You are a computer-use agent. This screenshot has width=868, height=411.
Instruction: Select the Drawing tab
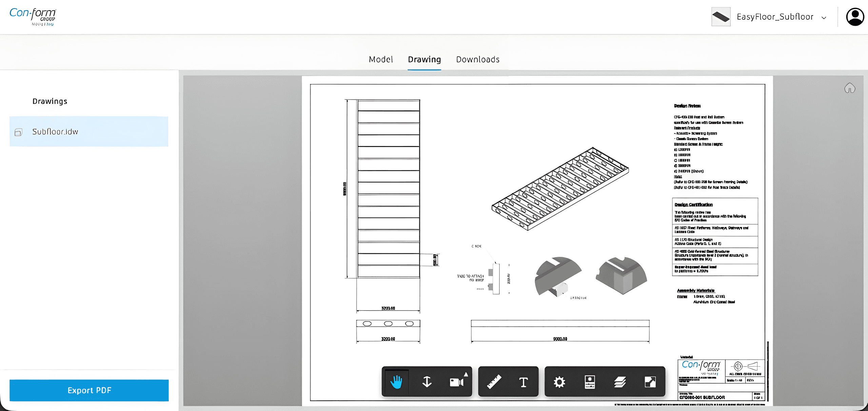point(424,60)
